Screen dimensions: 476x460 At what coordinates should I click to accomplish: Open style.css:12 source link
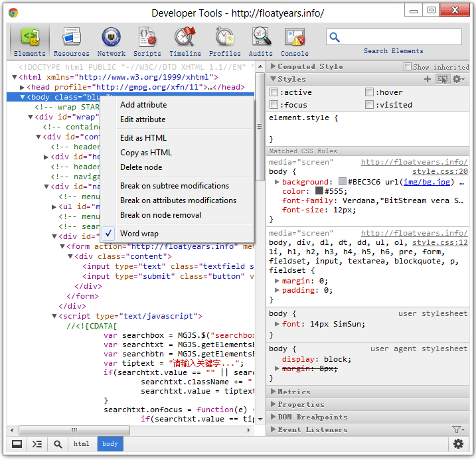(x=440, y=242)
